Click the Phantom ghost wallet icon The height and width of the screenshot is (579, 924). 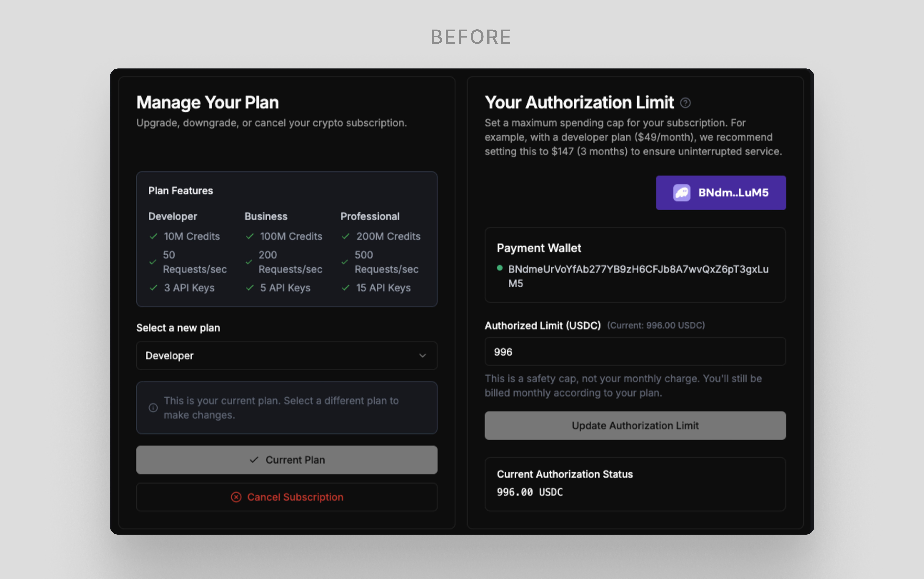click(x=682, y=193)
